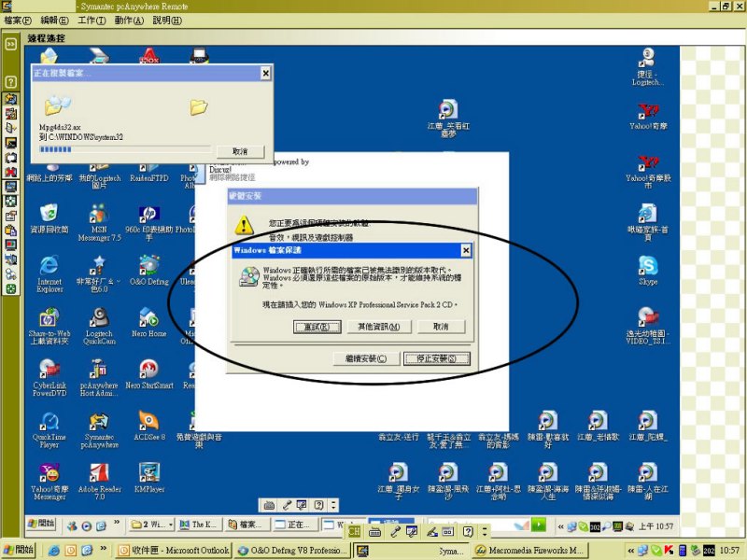Select the 陳雷-人在江湖 media file icon
This screenshot has width=747, height=560.
click(x=648, y=482)
